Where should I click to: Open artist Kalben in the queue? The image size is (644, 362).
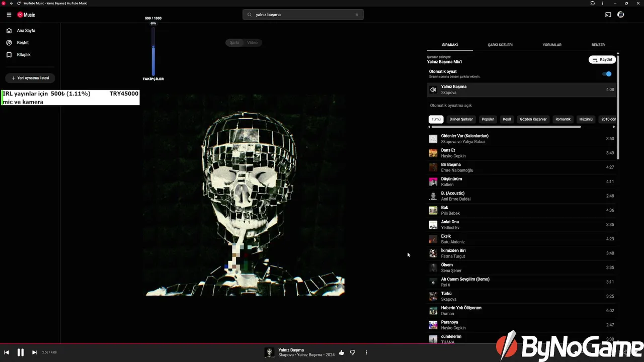point(447,185)
